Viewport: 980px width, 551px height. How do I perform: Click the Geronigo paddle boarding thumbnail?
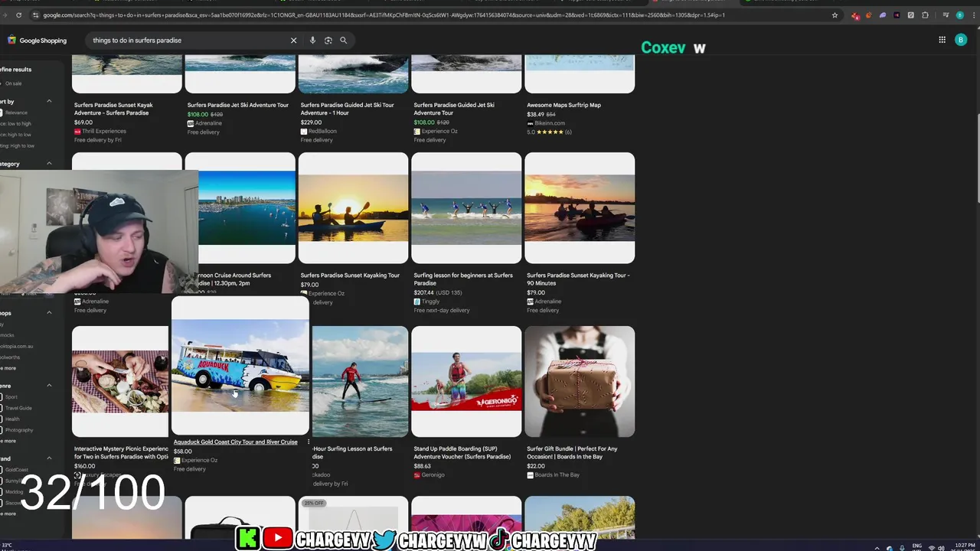466,381
